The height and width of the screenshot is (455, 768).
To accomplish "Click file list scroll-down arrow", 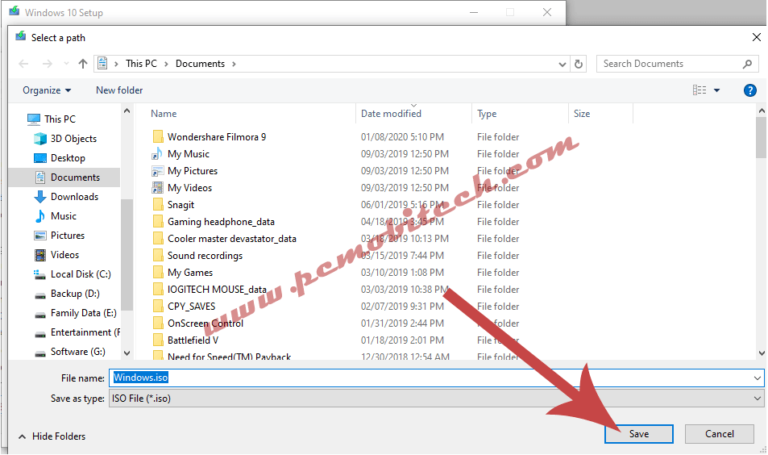I will [762, 353].
